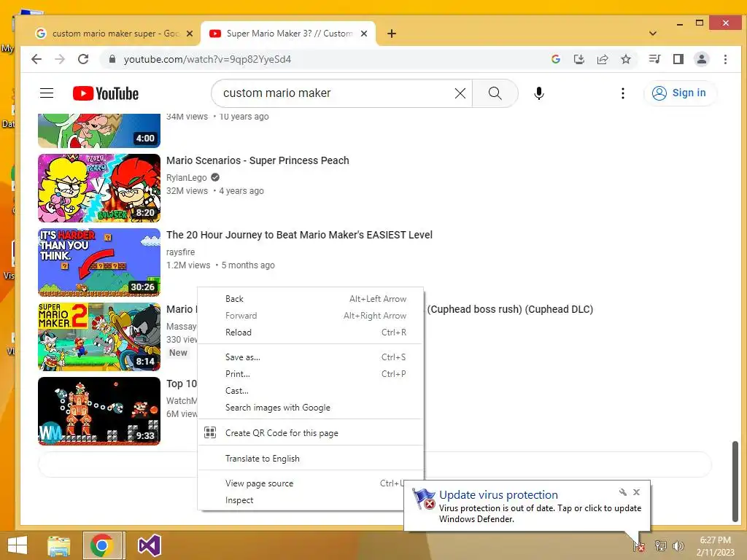Visit the raysfire channel link
747x560 pixels.
[181, 252]
